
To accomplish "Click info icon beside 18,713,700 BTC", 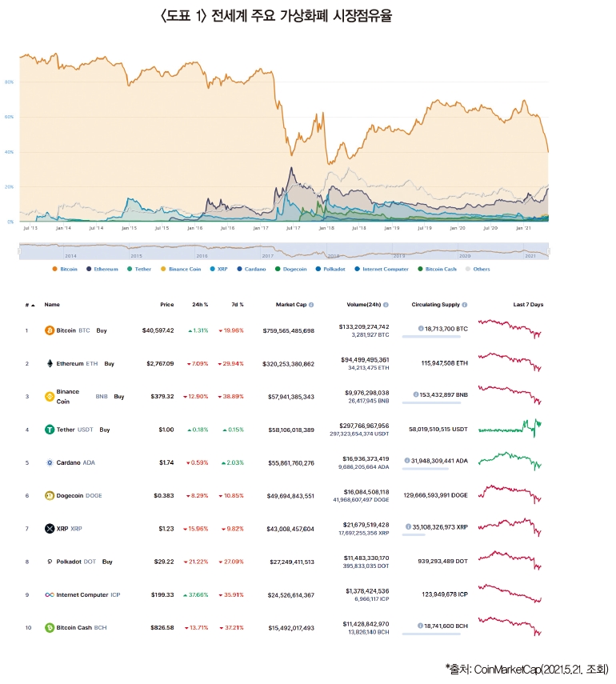I will pyautogui.click(x=421, y=329).
